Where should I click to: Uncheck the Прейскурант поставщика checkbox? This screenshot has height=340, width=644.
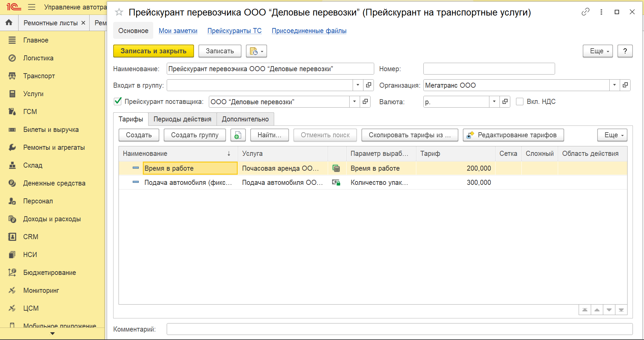(x=118, y=101)
